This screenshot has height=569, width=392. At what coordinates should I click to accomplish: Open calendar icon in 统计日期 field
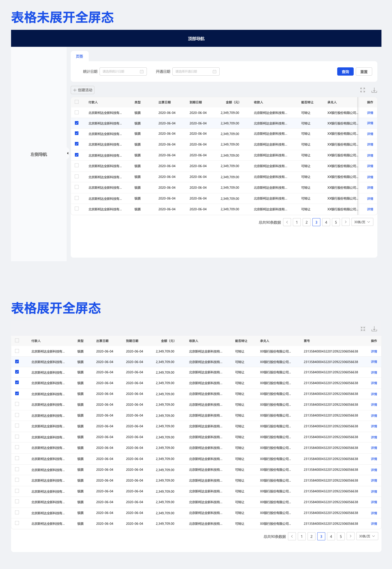click(x=142, y=71)
